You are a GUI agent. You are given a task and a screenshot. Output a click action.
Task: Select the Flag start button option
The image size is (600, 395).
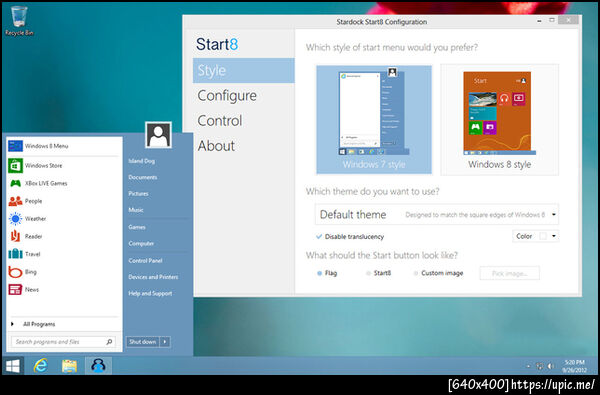(x=319, y=273)
